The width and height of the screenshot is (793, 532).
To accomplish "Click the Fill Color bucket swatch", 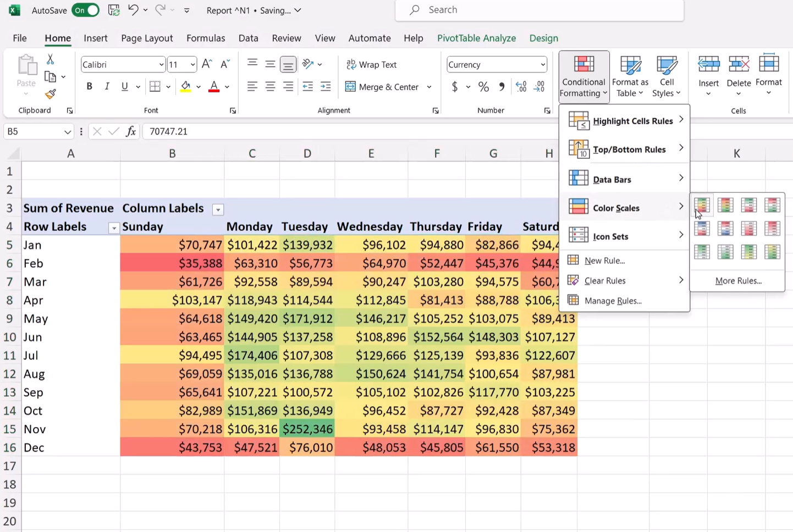I will 186,87.
